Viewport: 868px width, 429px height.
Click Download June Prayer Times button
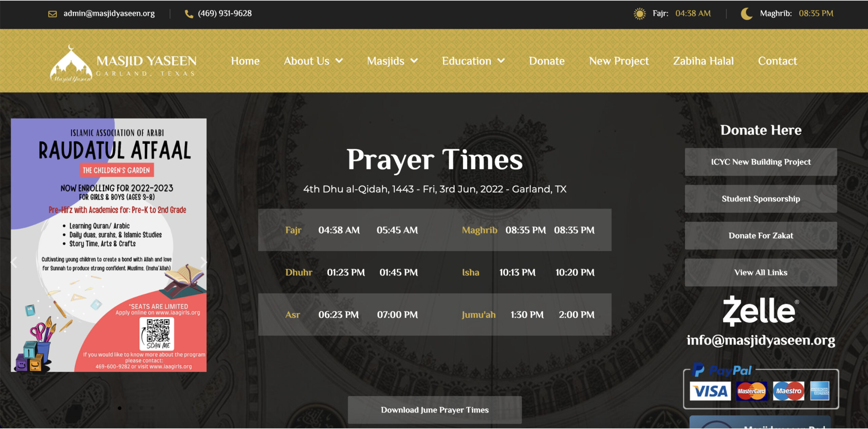click(x=434, y=410)
